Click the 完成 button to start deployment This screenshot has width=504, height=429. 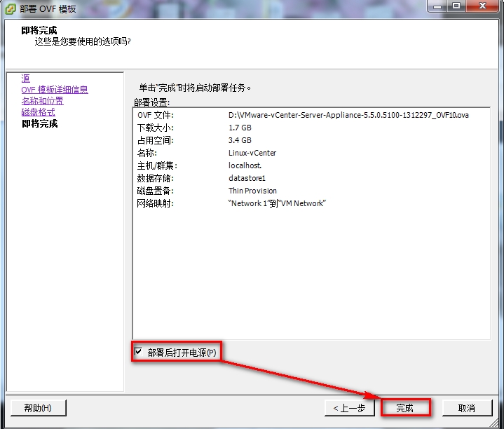click(x=405, y=408)
